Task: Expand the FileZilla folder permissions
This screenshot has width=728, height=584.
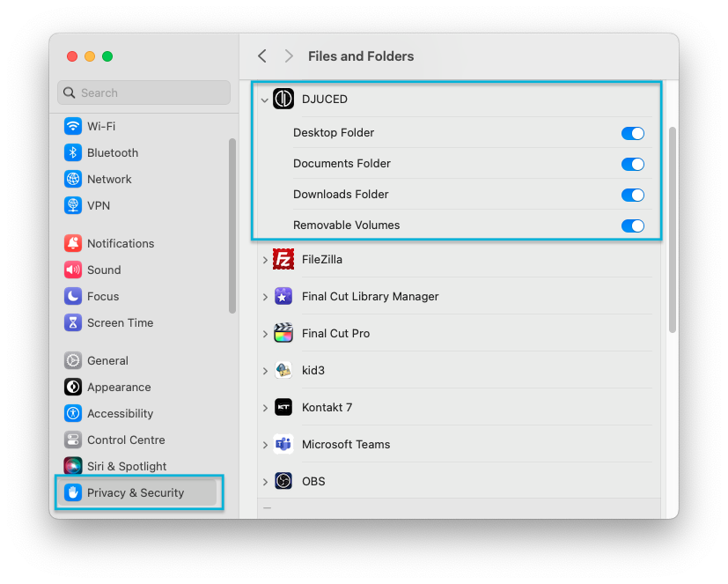Action: tap(265, 260)
